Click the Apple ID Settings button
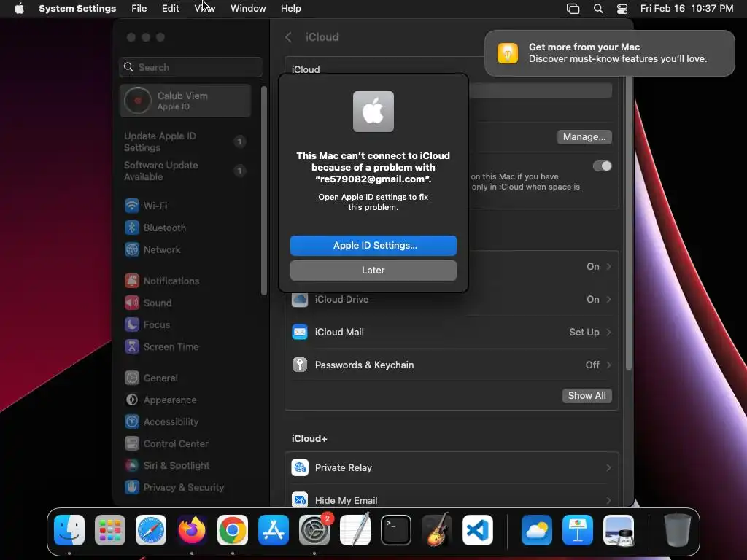This screenshot has height=560, width=747. pyautogui.click(x=373, y=245)
